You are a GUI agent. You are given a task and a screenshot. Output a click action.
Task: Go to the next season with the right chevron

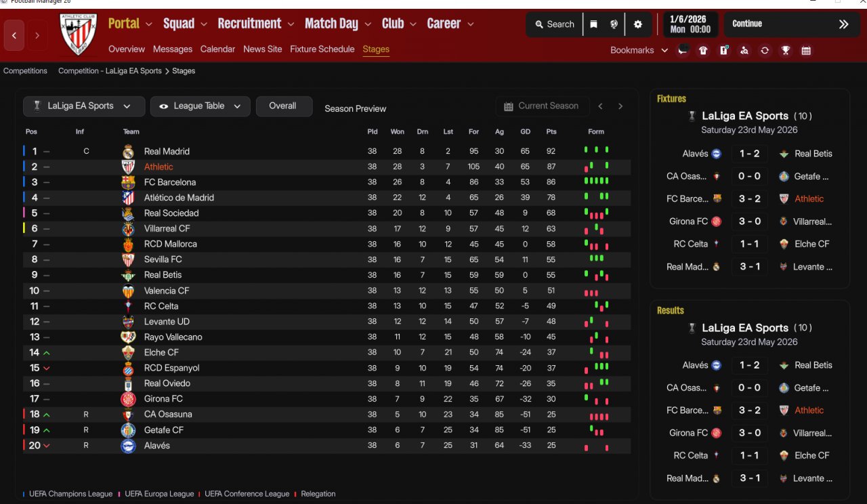pos(620,106)
